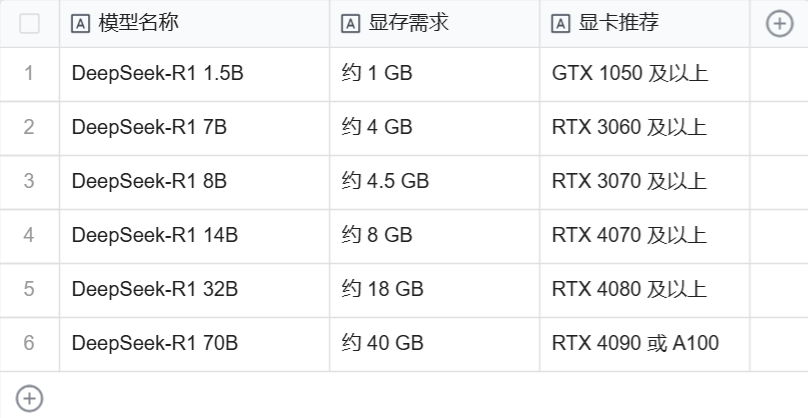Select row number 6

point(29,343)
